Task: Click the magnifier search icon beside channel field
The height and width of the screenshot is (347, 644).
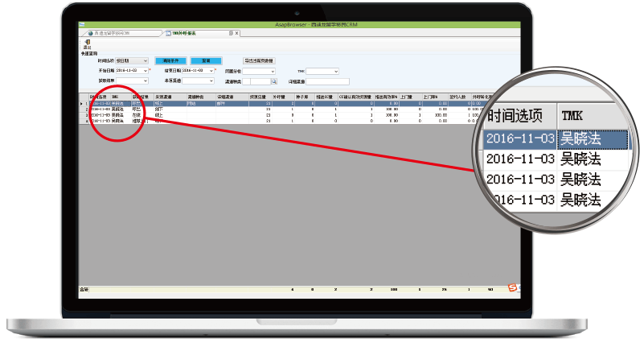Action: (273, 81)
